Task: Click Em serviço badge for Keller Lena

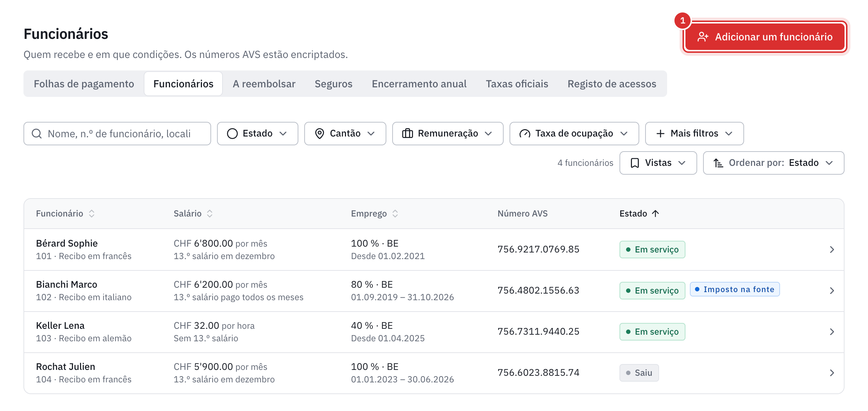Action: coord(652,332)
